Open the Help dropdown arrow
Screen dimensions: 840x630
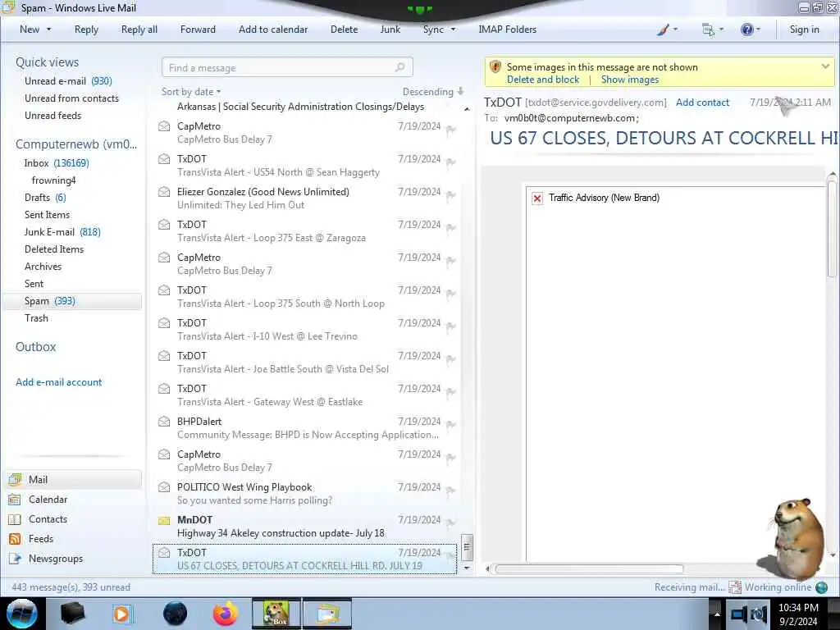pos(758,30)
